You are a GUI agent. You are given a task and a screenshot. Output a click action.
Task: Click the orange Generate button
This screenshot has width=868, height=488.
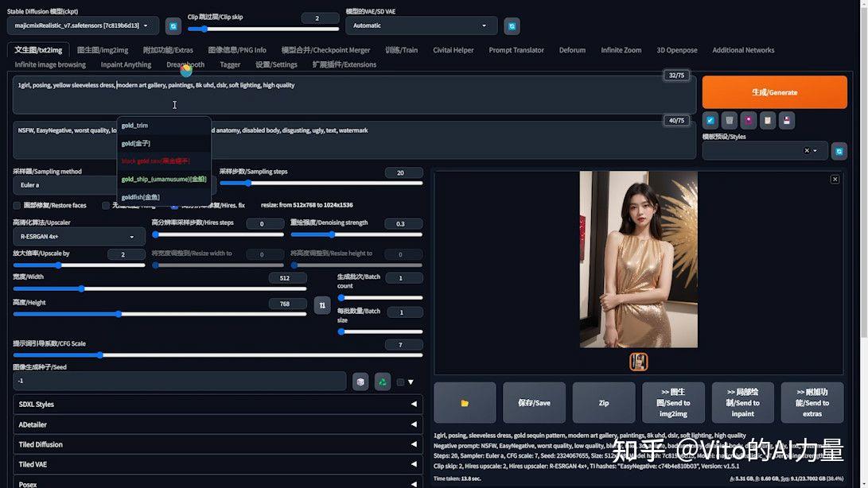click(774, 92)
